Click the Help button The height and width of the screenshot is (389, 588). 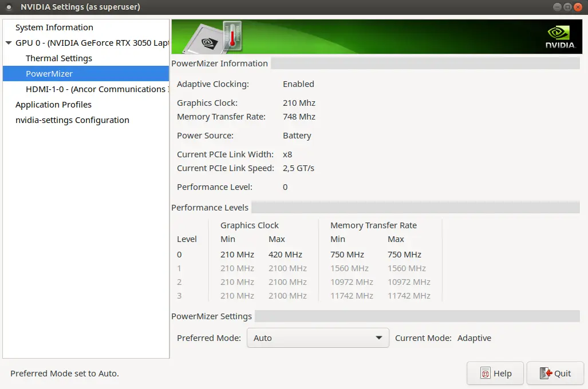click(x=495, y=373)
